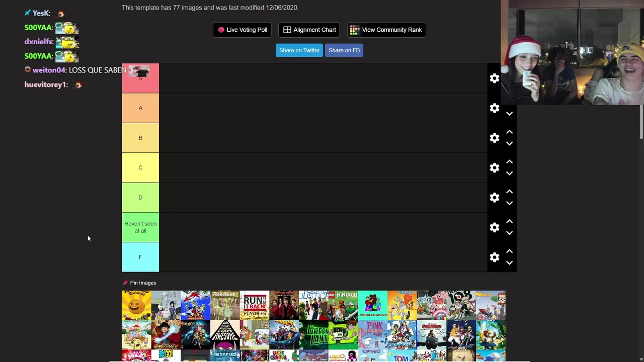Move Haven't seen at all row up
Image resolution: width=644 pixels, height=362 pixels.
(509, 221)
